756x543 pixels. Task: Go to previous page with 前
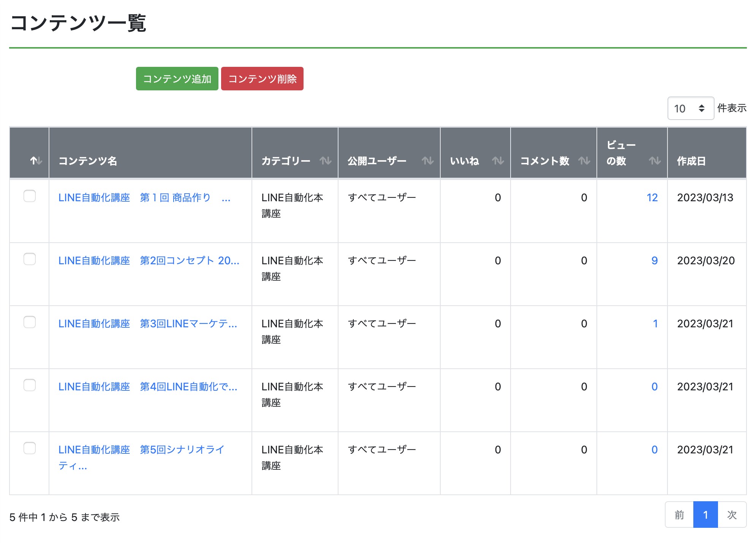coord(679,515)
